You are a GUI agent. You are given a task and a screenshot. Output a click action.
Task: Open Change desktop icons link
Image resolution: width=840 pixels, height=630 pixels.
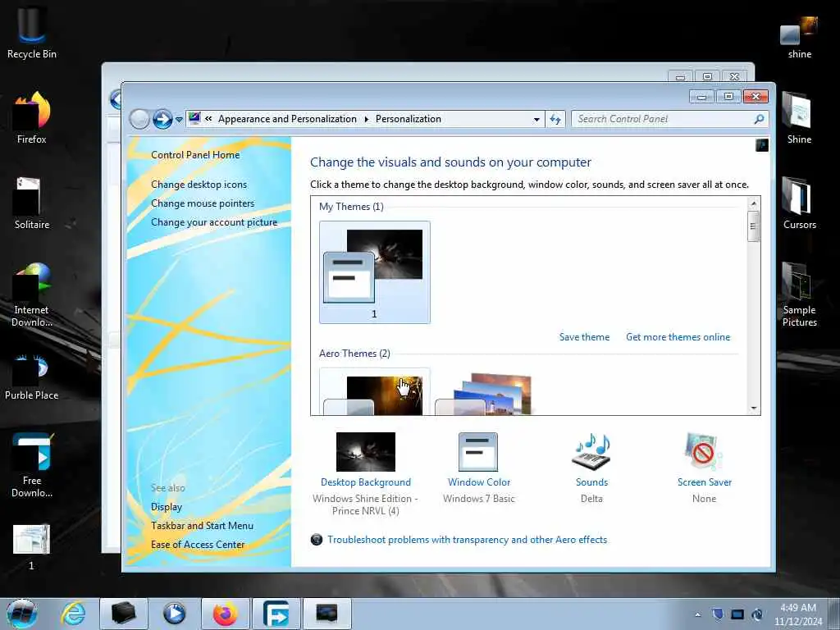pos(199,185)
